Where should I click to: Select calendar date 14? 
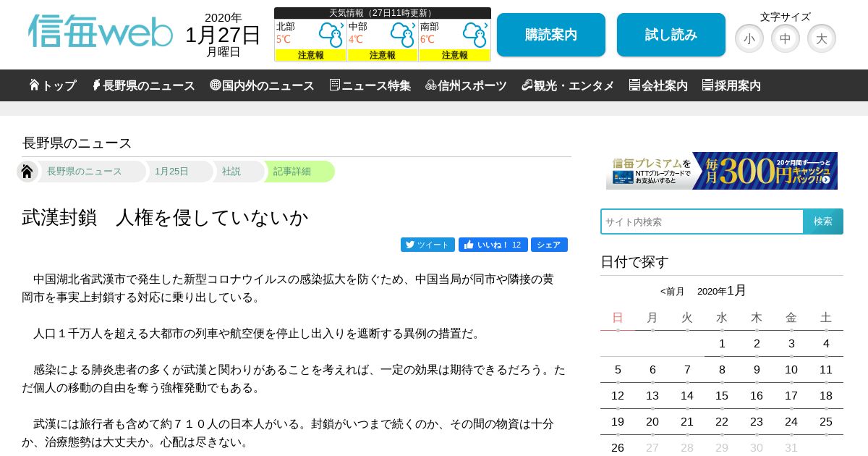(687, 396)
